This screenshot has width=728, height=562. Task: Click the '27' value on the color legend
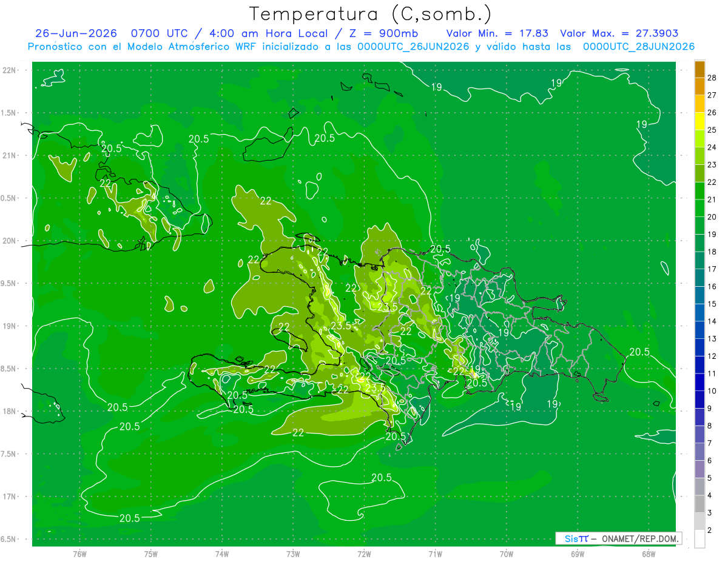[712, 95]
